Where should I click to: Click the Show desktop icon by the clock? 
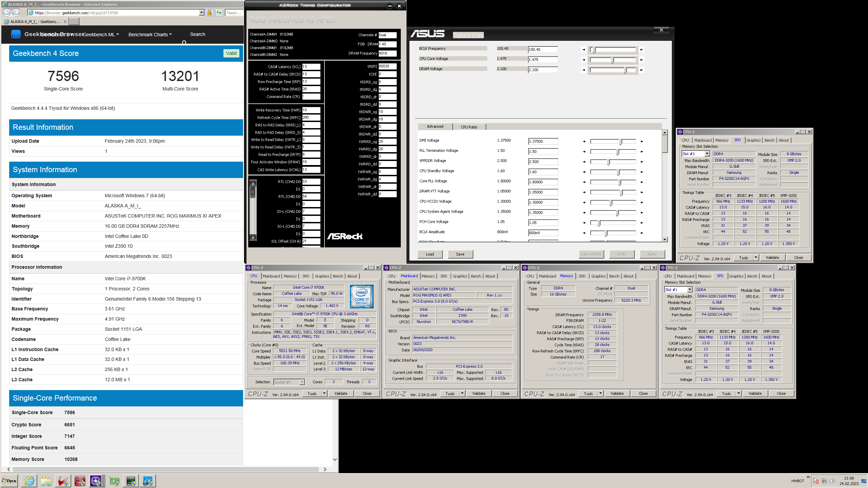pyautogui.click(x=864, y=481)
